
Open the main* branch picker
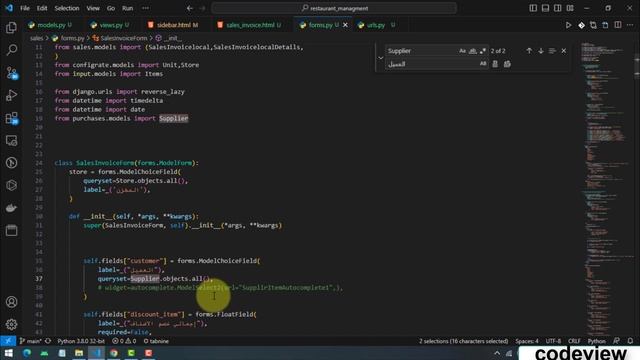click(x=31, y=341)
